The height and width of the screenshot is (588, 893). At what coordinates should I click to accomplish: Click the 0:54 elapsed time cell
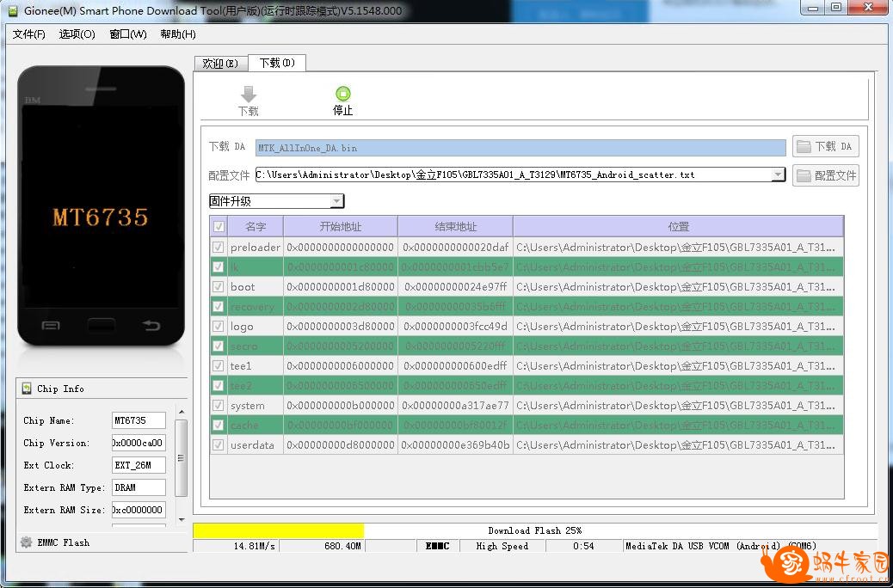584,546
